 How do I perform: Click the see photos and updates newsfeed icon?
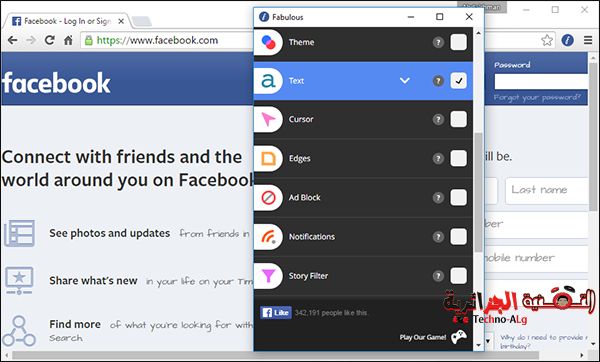pyautogui.click(x=20, y=233)
